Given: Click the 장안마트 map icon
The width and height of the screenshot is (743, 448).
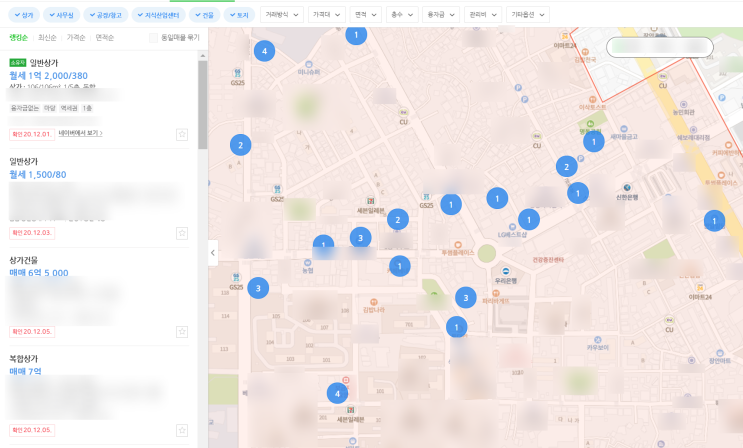Looking at the screenshot, I should [720, 353].
